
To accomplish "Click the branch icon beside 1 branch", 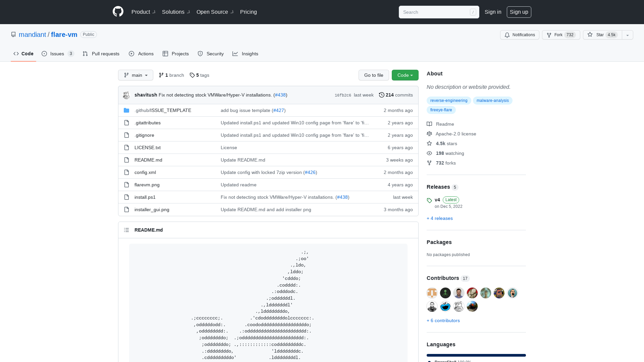I will pos(161,75).
